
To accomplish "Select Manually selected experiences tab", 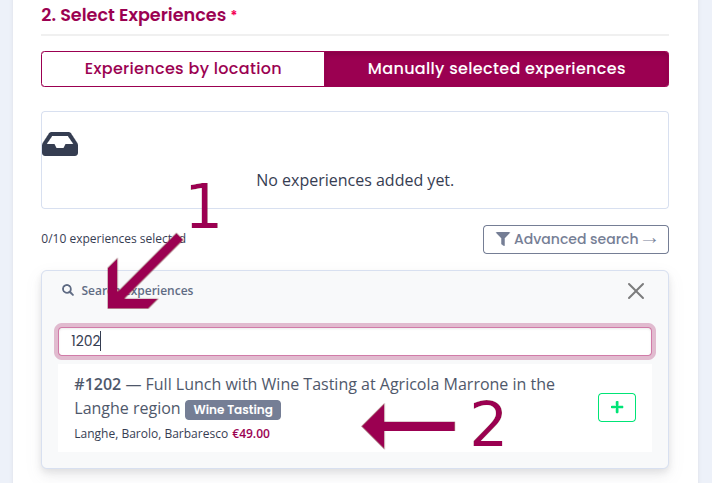I will [x=496, y=69].
